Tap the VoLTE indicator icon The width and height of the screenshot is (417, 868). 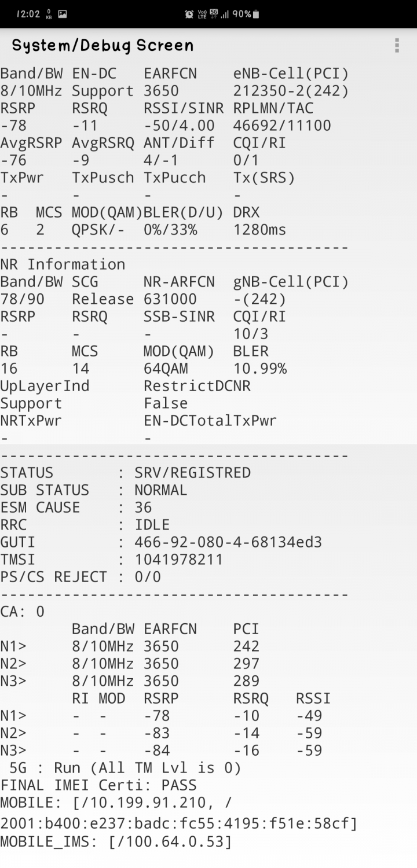202,14
